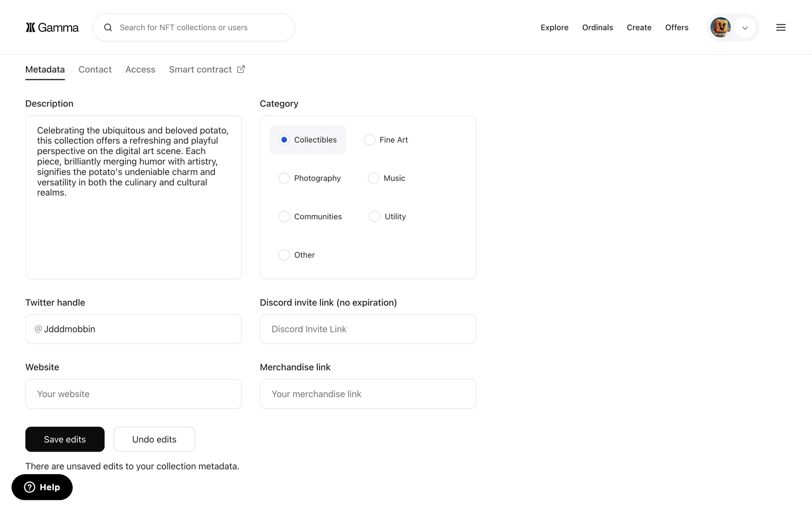Screen dimensions: 812x508
Task: Click the search magnifier icon
Action: coord(108,28)
